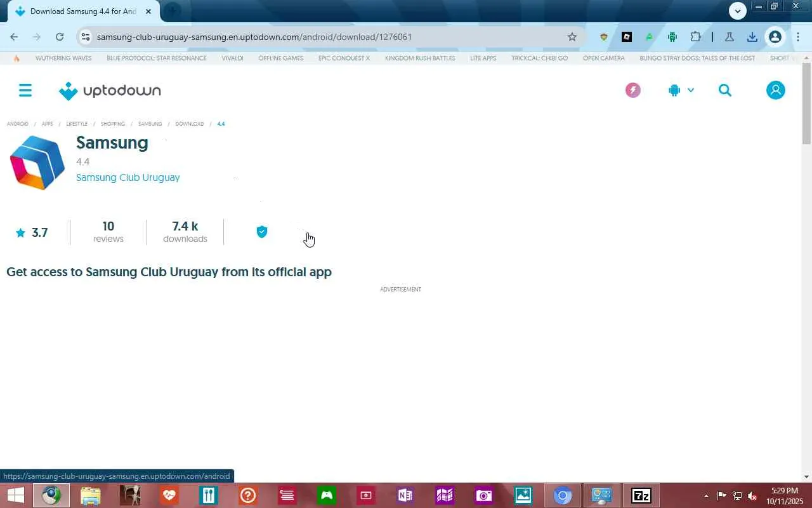This screenshot has height=508, width=812.
Task: Open the shield-shaped browser extension
Action: (x=604, y=37)
